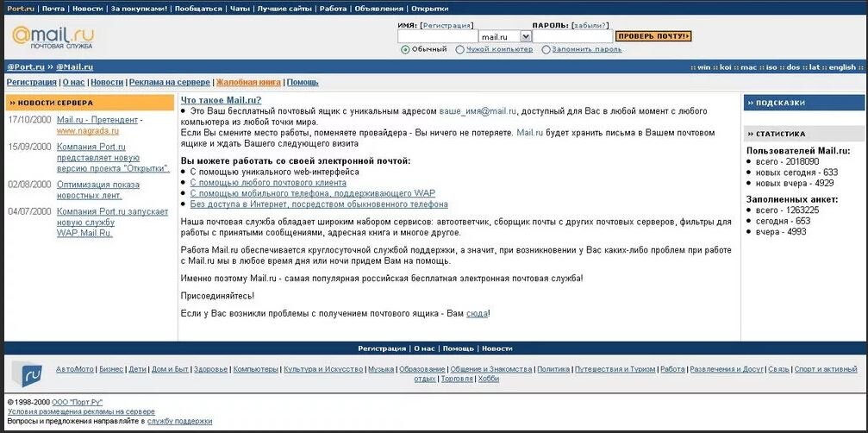Image resolution: width=868 pixels, height=433 pixels.
Task: Click the ООО "Порт.Ру" copyright link
Action: 78,403
